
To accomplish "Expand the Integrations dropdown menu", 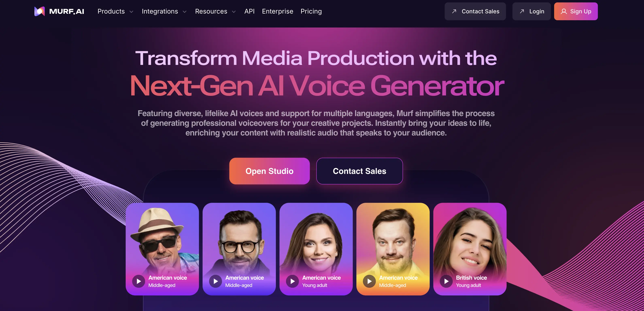I will (164, 11).
